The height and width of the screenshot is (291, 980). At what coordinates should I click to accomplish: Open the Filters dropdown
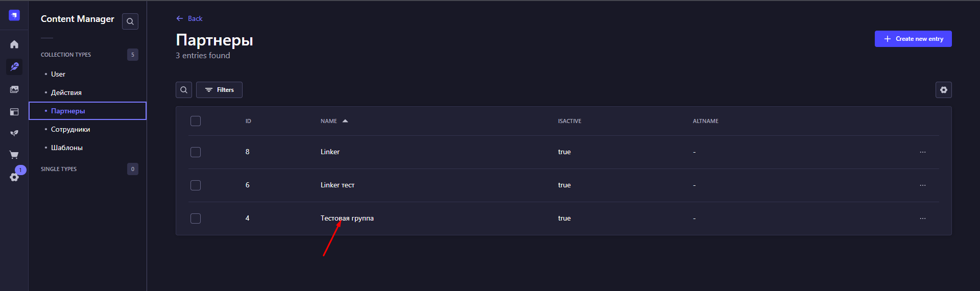(x=220, y=90)
